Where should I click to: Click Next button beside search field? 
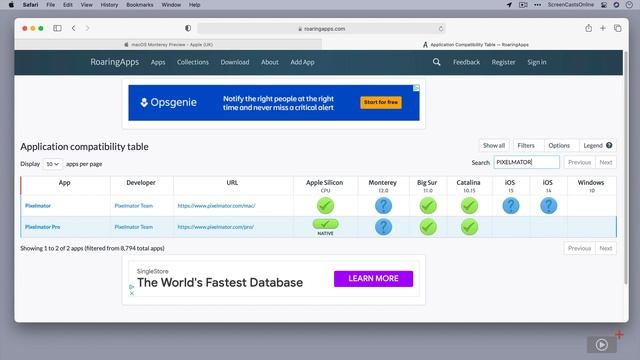pyautogui.click(x=606, y=162)
